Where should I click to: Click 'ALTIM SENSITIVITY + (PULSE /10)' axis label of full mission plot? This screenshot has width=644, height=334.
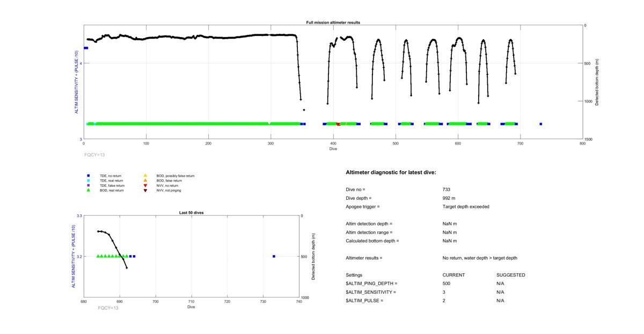click(x=76, y=82)
